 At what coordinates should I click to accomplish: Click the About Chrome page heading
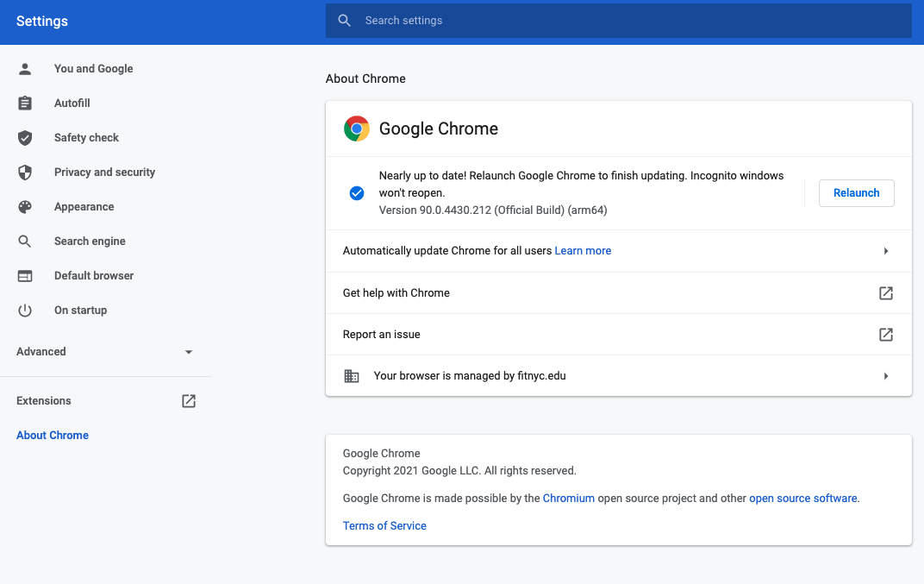(365, 79)
